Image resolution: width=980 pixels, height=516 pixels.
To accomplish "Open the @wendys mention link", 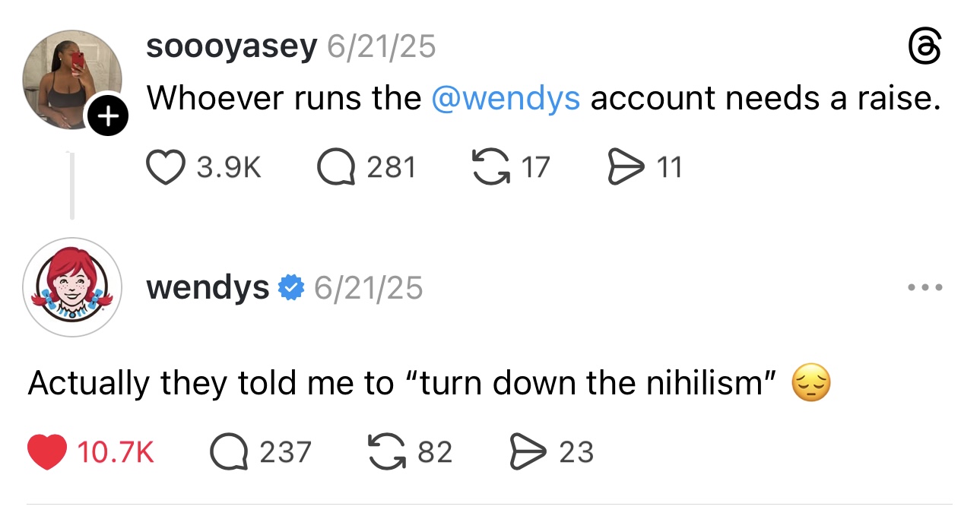I will (x=505, y=97).
